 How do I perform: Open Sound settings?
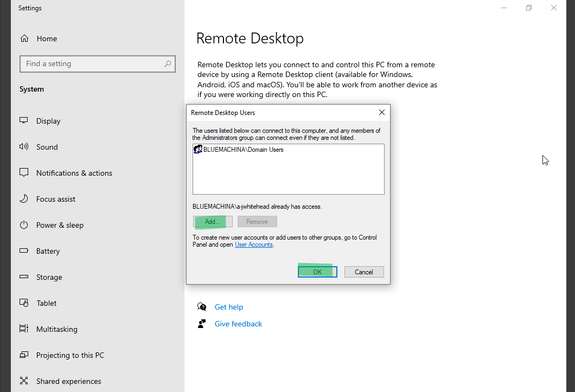[x=47, y=147]
